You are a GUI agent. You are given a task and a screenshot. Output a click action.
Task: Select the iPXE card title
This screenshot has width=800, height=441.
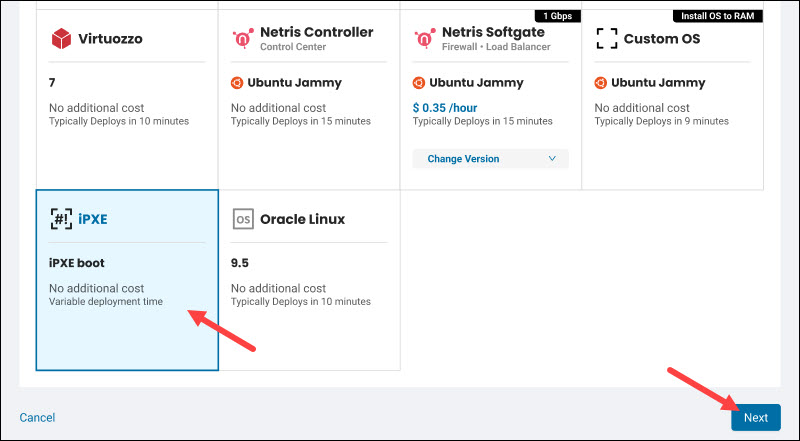93,219
